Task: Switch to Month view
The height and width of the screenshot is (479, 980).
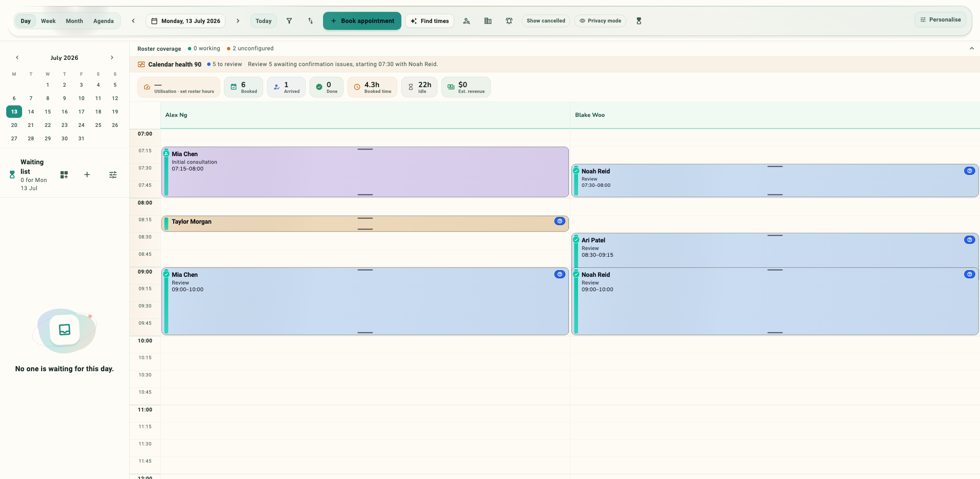Action: (x=74, y=21)
